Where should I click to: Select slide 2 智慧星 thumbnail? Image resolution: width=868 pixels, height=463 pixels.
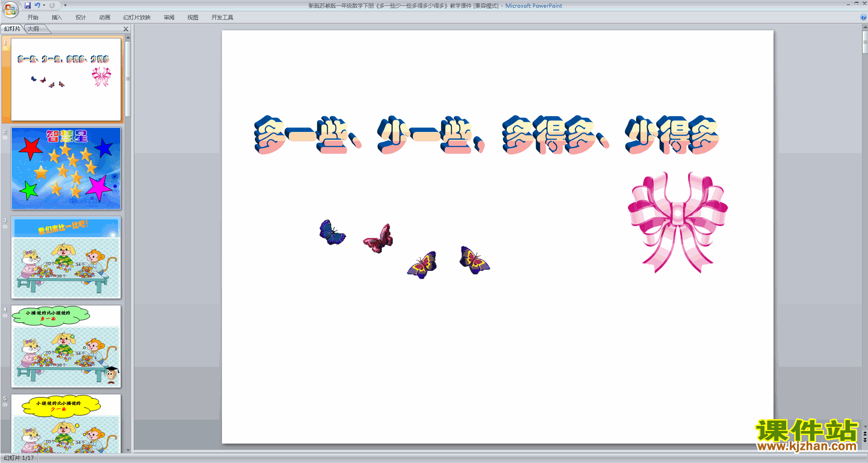[66, 168]
